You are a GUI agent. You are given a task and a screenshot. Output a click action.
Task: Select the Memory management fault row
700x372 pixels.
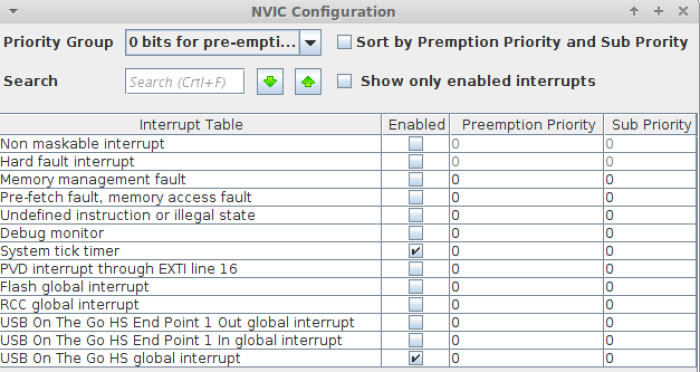pos(348,180)
